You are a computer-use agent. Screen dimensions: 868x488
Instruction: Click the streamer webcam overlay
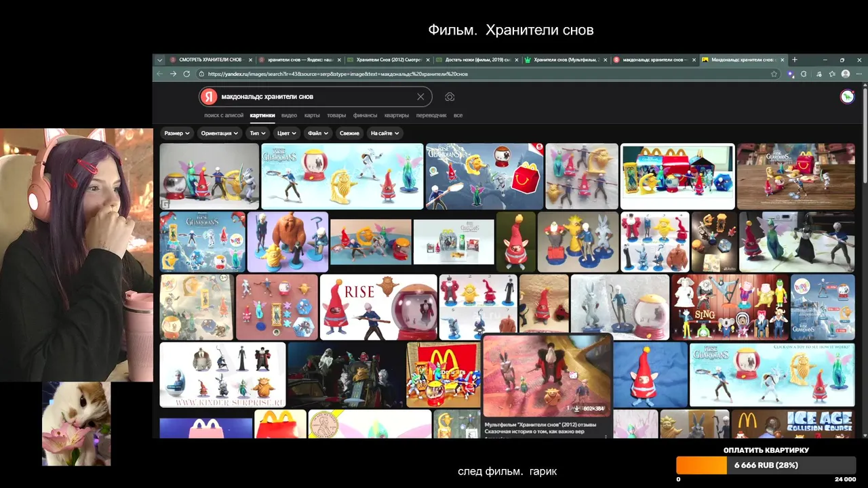coord(76,255)
